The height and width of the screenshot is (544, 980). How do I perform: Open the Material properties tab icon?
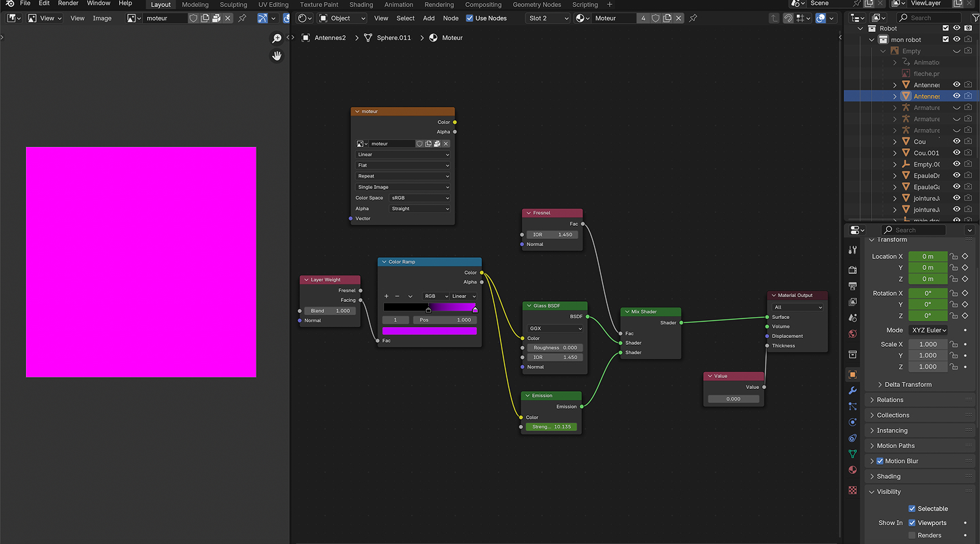tap(853, 470)
